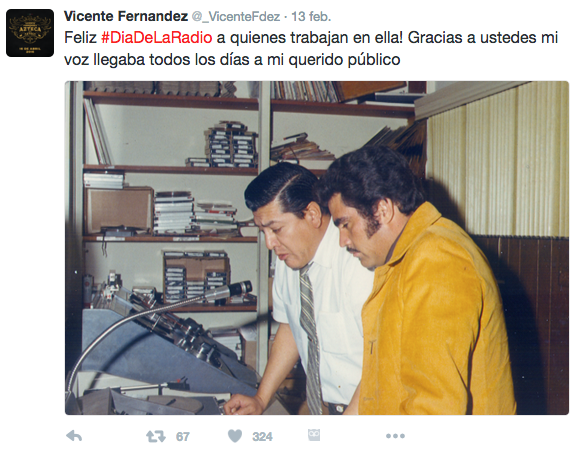Image resolution: width=576 pixels, height=454 pixels.
Task: Click the turntable in the photo
Action: pos(147,399)
